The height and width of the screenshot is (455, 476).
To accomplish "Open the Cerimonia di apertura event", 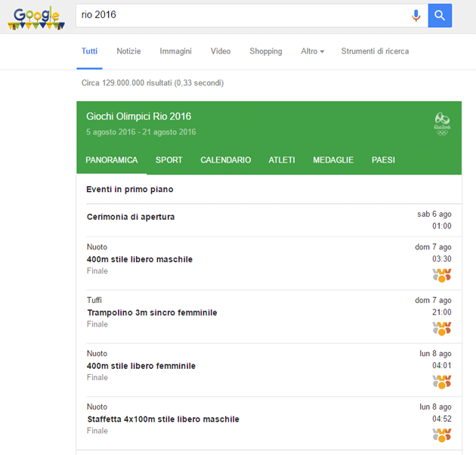I will click(x=131, y=217).
